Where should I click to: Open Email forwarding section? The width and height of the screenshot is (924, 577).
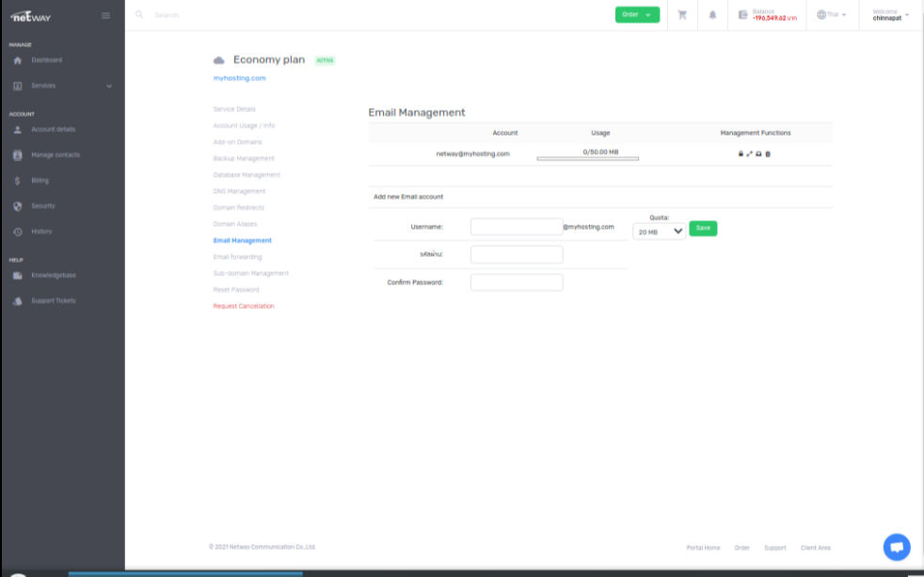(x=237, y=257)
